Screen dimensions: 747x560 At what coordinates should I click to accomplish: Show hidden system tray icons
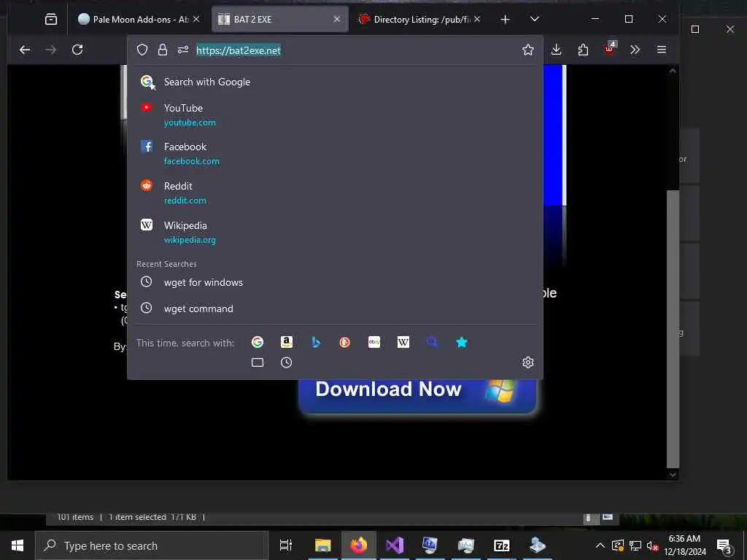600,545
